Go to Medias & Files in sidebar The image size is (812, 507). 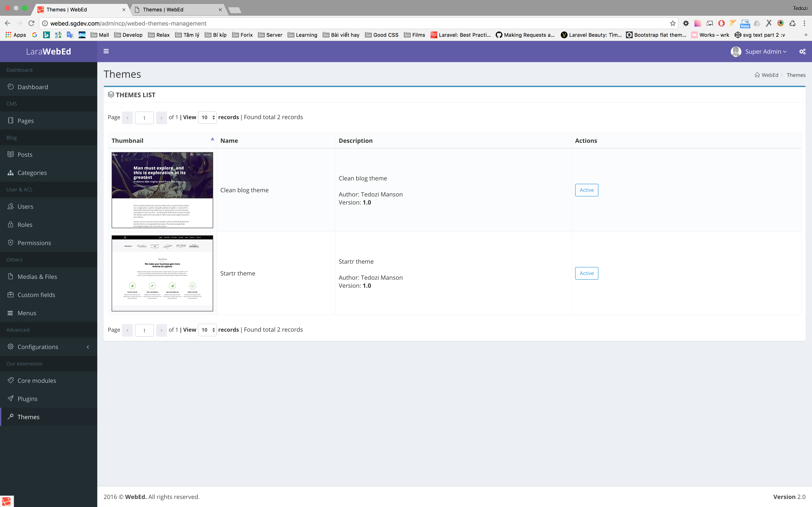pyautogui.click(x=37, y=277)
